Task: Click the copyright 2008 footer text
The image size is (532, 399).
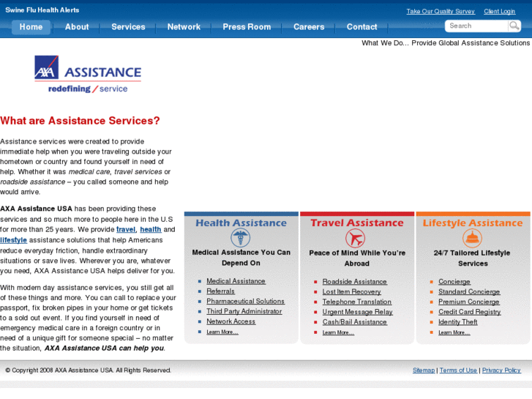Action: click(x=89, y=370)
